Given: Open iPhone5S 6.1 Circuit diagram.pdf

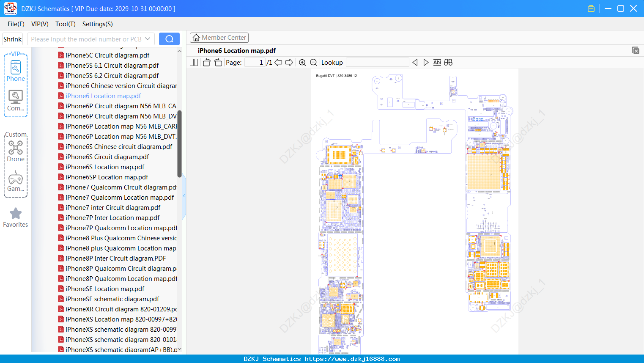Looking at the screenshot, I should click(x=112, y=65).
